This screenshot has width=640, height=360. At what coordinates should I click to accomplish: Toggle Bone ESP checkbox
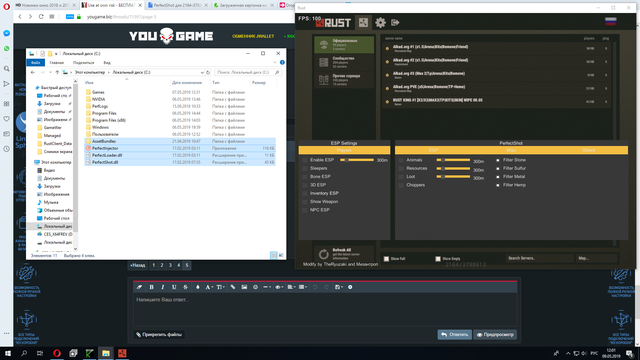[x=305, y=177]
